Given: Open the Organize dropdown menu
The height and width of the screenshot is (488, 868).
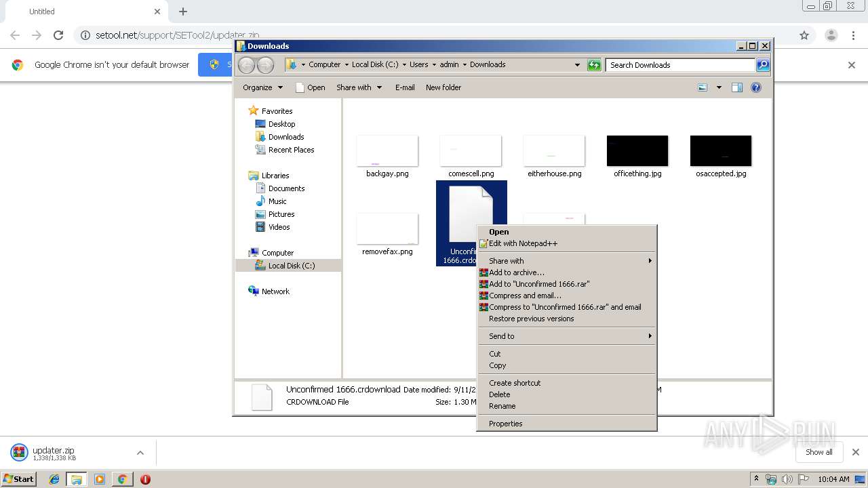Looking at the screenshot, I should (262, 87).
